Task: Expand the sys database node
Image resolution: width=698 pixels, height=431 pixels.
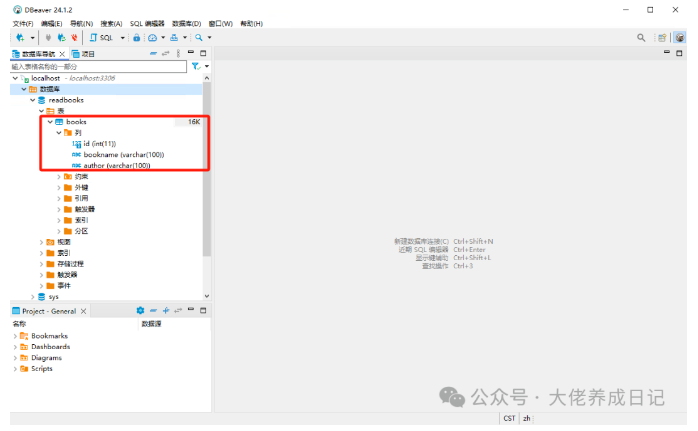Action: 32,297
